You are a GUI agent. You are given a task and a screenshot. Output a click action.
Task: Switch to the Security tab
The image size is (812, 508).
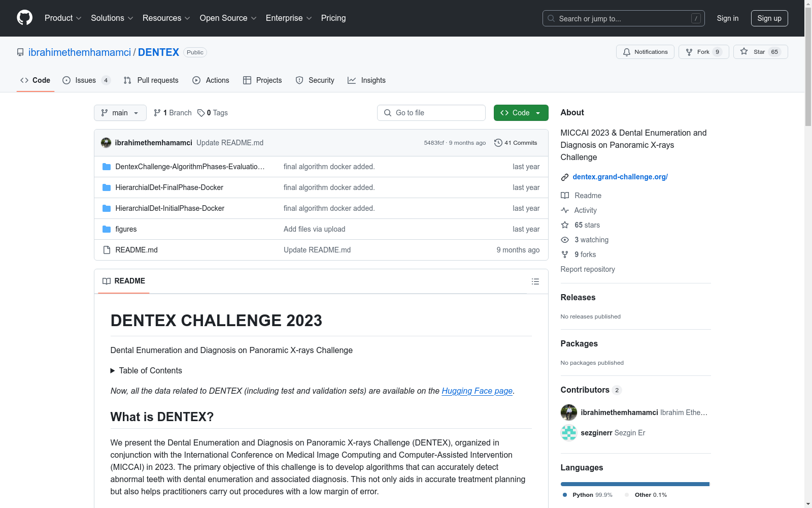315,80
